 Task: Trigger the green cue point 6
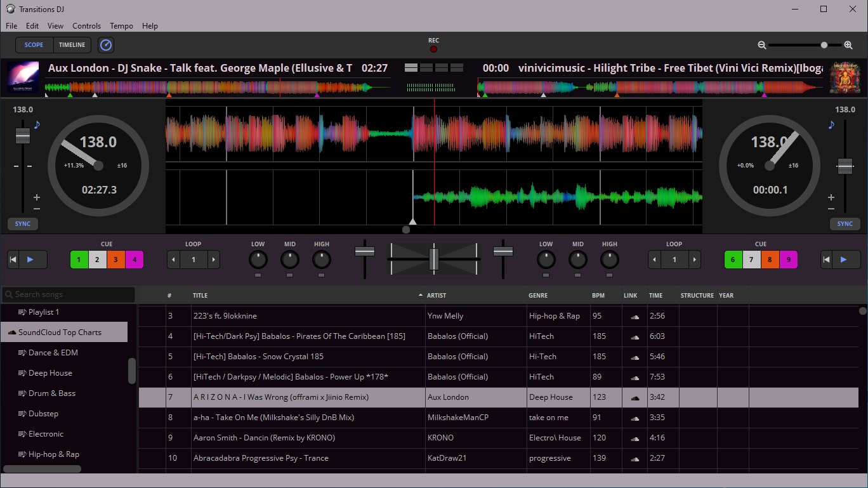point(733,260)
